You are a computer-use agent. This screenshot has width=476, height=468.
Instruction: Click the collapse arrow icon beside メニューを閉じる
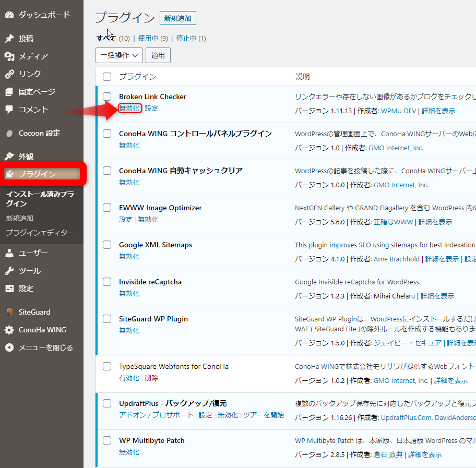point(9,347)
